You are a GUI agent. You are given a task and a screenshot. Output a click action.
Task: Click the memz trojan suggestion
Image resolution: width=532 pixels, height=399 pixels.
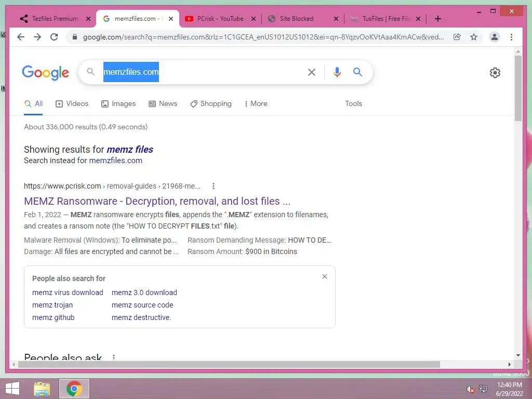(x=52, y=305)
